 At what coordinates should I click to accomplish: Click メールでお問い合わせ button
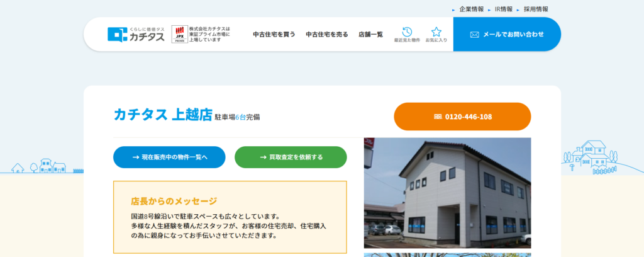click(507, 34)
